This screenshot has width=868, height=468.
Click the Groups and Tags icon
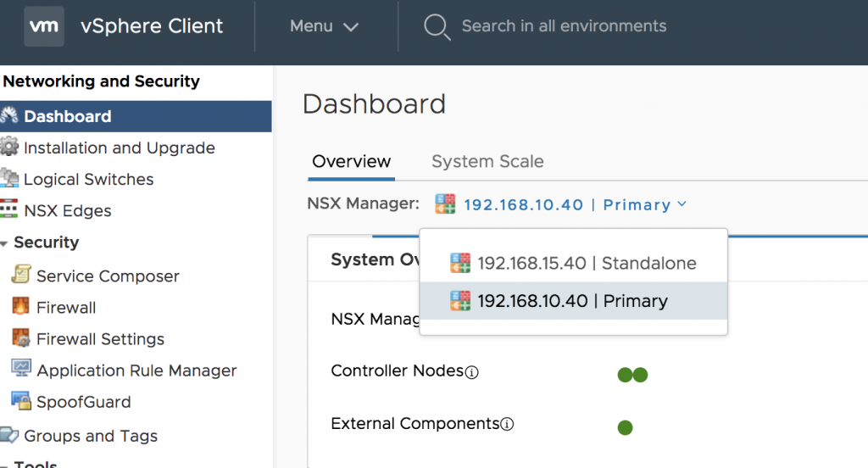click(x=9, y=435)
